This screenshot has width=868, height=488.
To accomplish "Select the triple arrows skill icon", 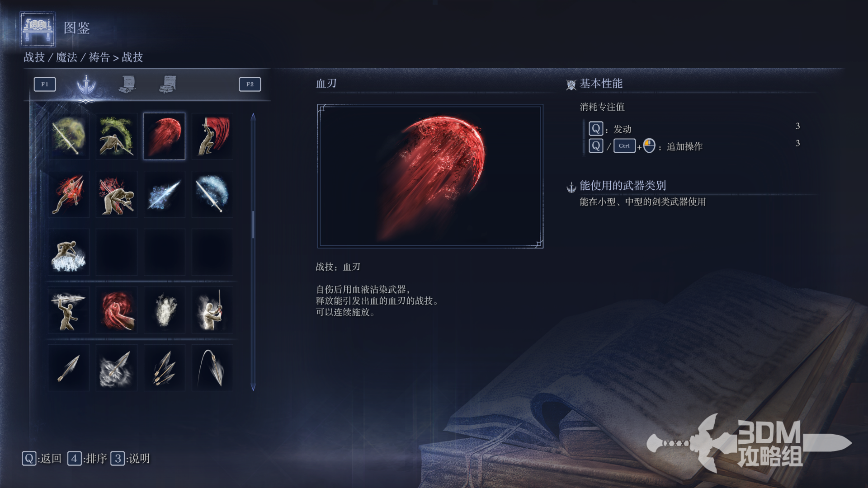I will click(164, 368).
